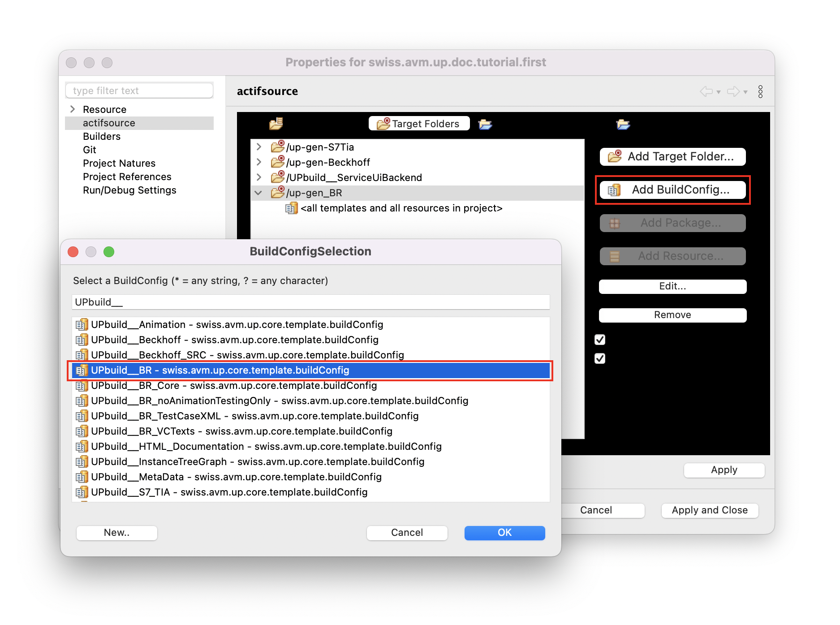
Task: Click the folder icon on the far right toolbar
Action: pyautogui.click(x=624, y=125)
